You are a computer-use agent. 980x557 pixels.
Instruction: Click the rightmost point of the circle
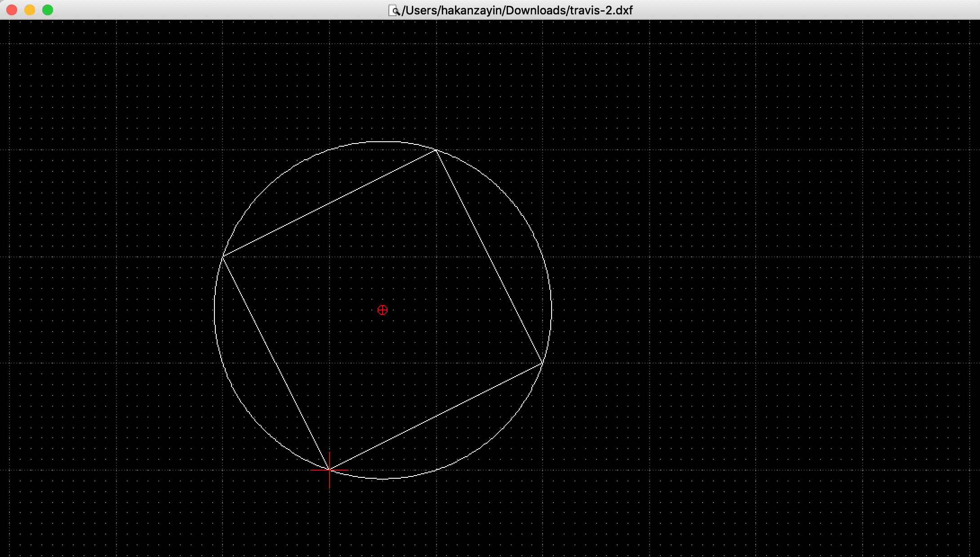click(x=551, y=310)
